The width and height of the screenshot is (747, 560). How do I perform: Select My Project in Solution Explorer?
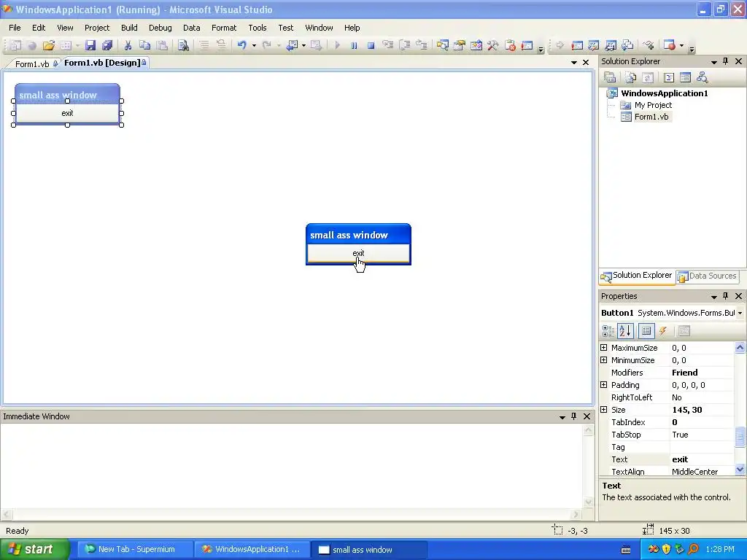point(653,105)
